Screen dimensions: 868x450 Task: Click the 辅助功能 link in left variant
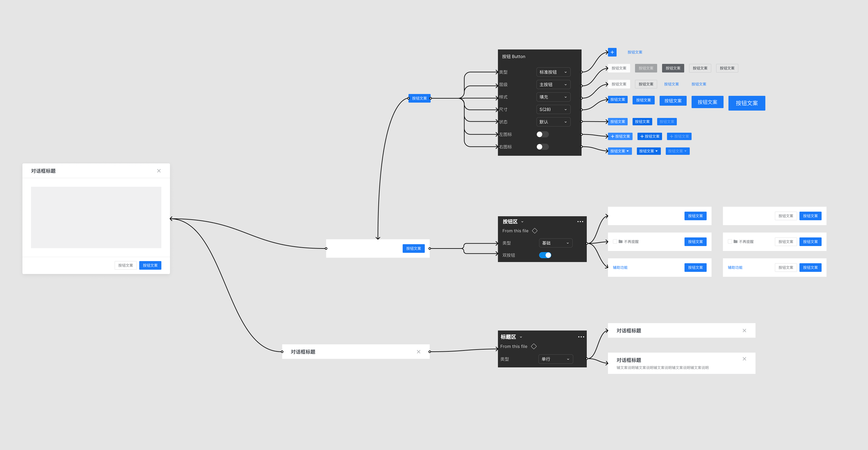pos(620,268)
